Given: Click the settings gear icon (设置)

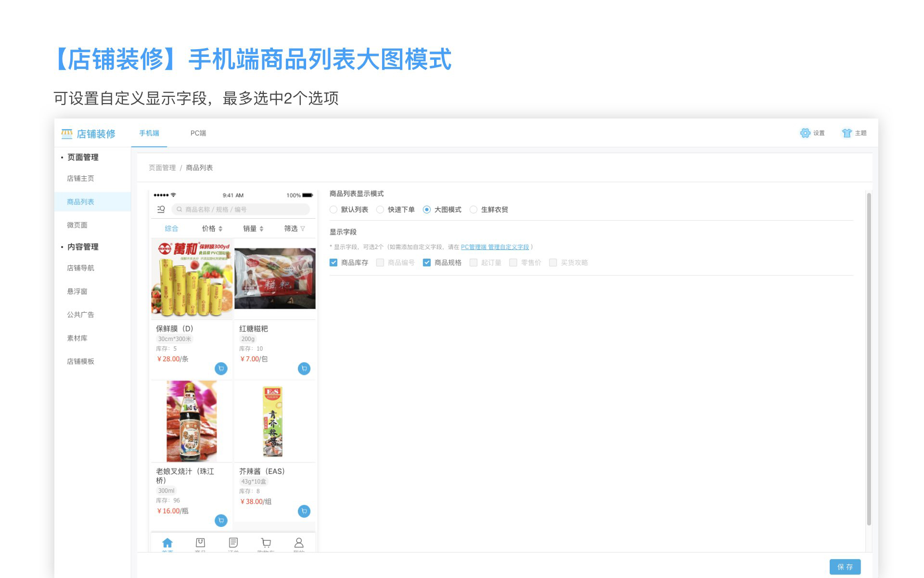Looking at the screenshot, I should point(805,133).
